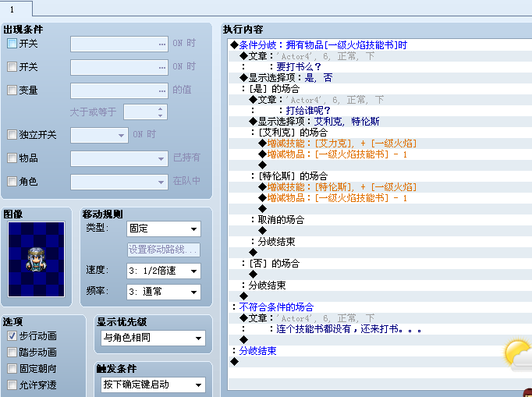
Task: Check the 独立开关 condition checkbox
Action: [12, 135]
